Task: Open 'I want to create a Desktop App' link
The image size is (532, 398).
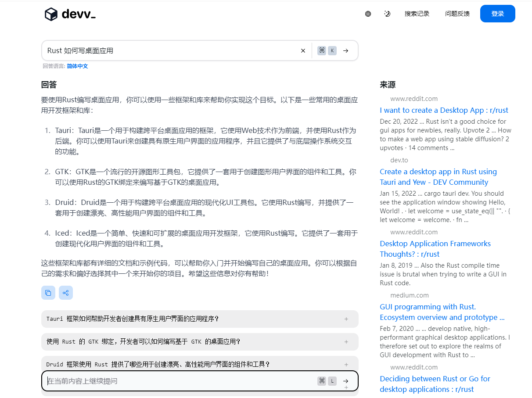Action: pyautogui.click(x=444, y=110)
